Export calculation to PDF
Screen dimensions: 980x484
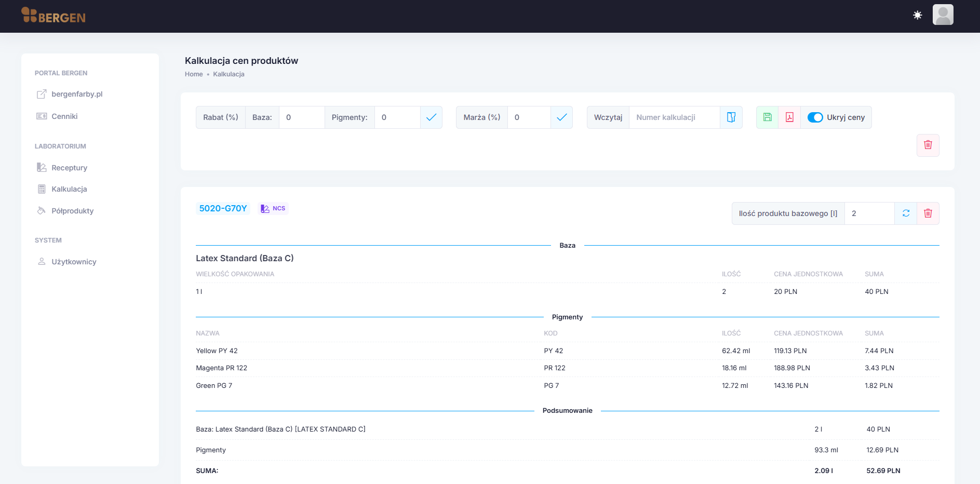click(x=789, y=117)
